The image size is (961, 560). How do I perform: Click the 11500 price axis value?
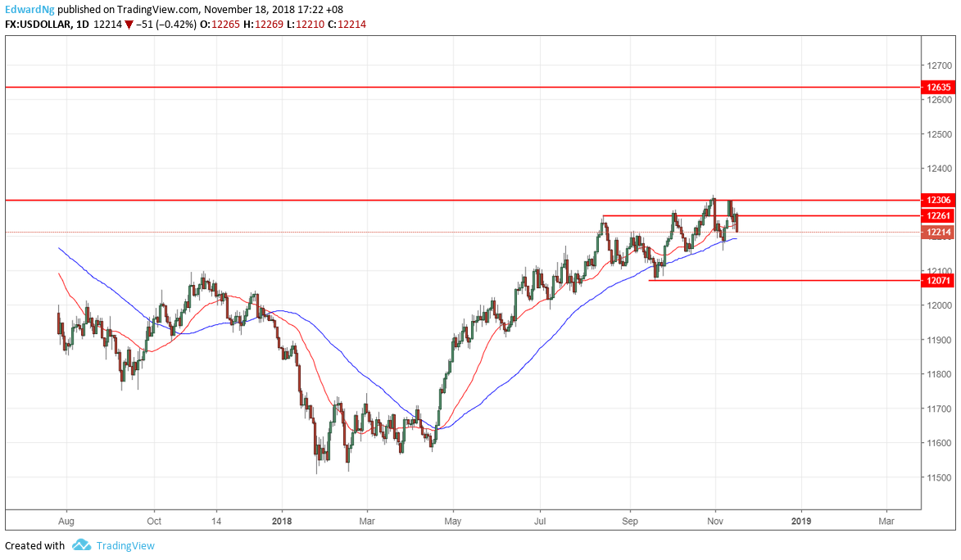coord(939,477)
